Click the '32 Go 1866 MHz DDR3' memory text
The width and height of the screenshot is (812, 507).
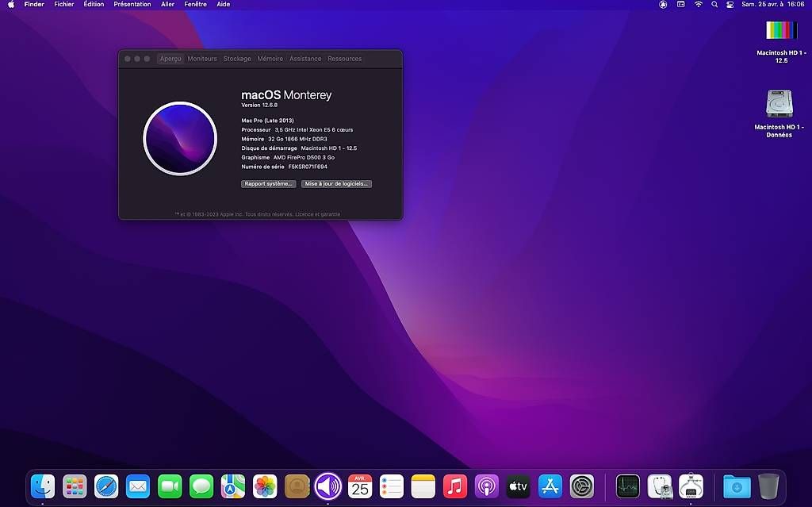(x=297, y=139)
